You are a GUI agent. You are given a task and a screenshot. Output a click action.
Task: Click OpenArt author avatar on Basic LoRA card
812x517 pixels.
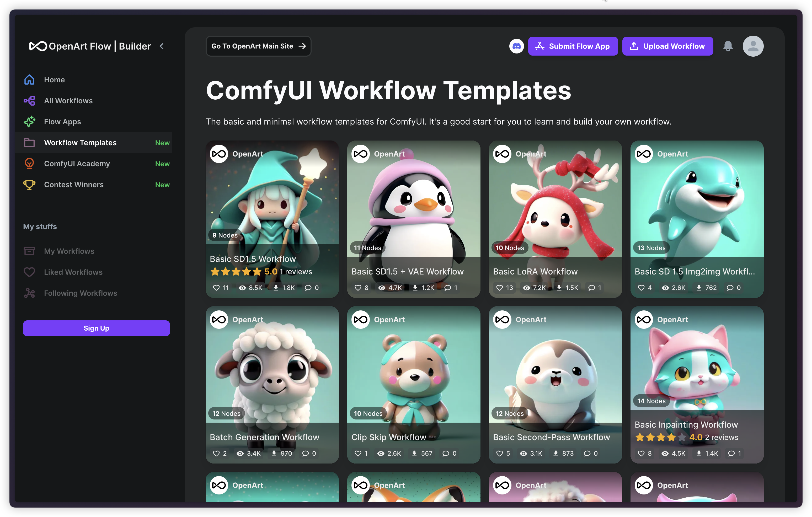[x=502, y=154]
